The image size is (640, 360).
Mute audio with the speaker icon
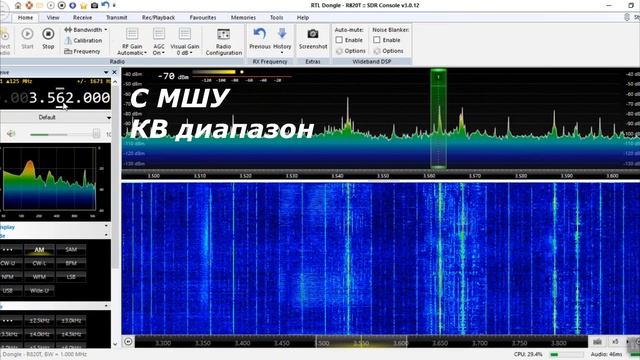click(11, 133)
